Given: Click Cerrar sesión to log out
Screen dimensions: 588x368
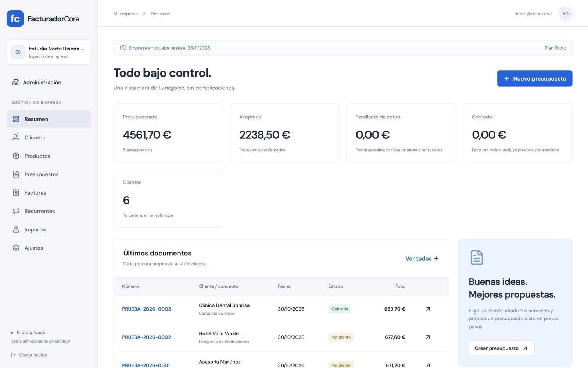Looking at the screenshot, I should 29,355.
